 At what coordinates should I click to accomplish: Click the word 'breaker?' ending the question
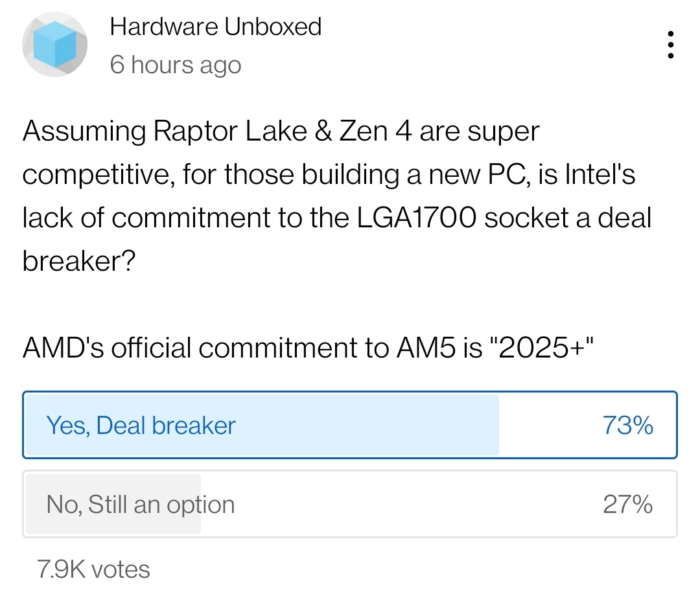click(x=79, y=261)
